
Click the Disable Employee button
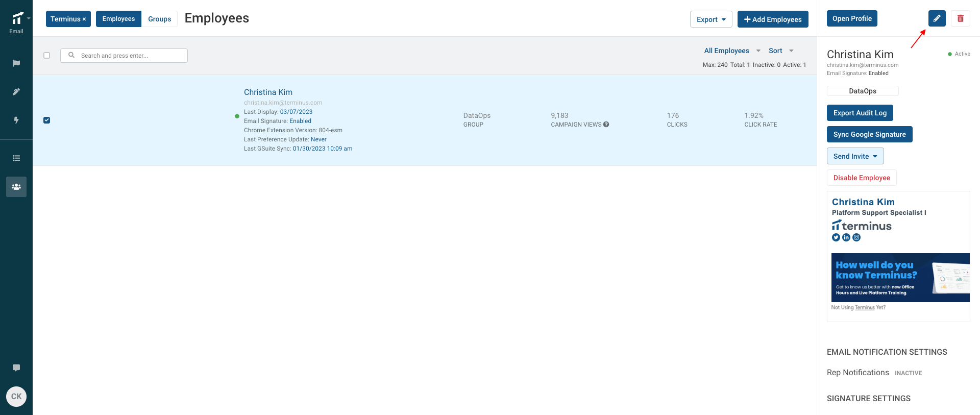point(862,178)
